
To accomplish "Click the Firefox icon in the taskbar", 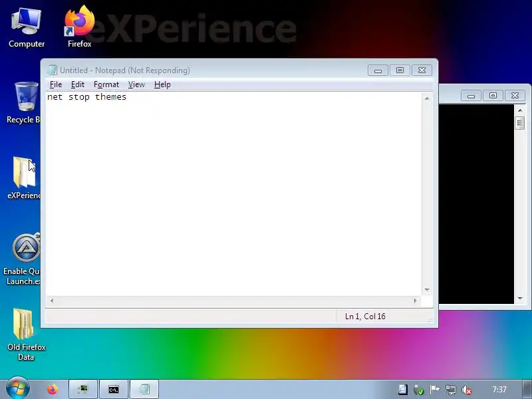I will [x=53, y=389].
